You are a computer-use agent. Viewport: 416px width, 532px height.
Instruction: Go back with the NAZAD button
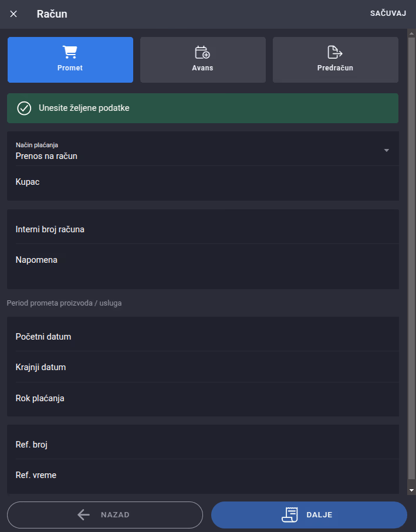click(x=105, y=514)
